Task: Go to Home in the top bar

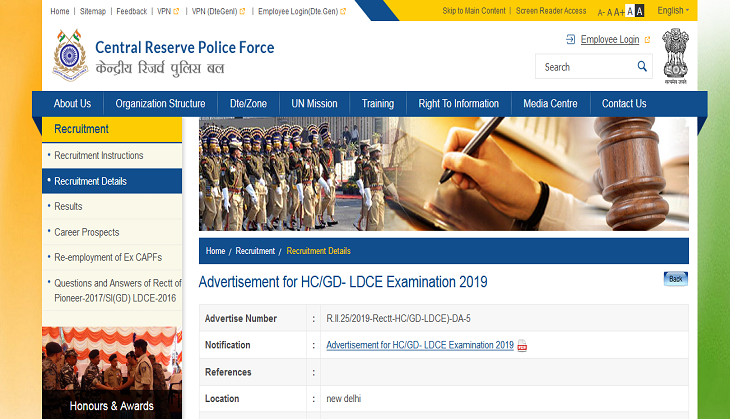Action: 60,11
